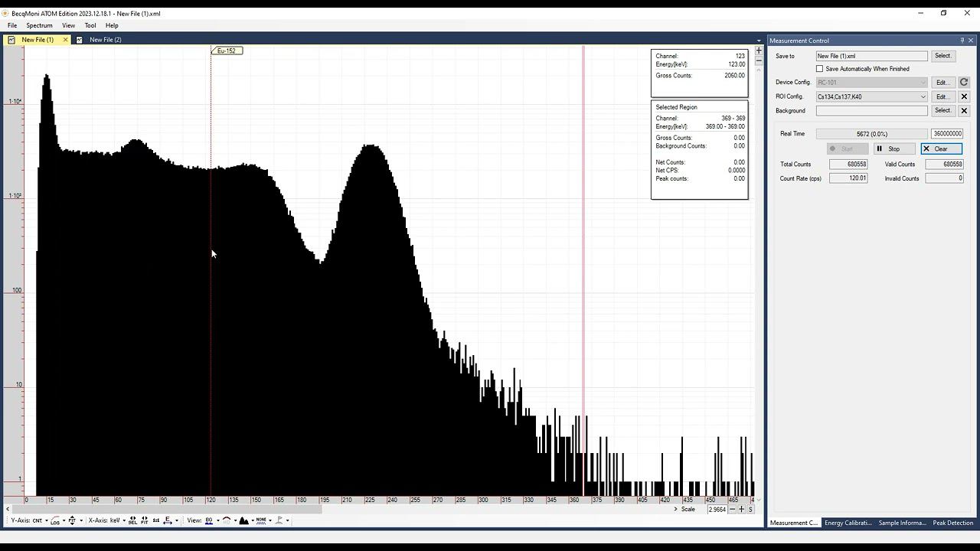Click the Y-axis FIT icon

[x=72, y=520]
